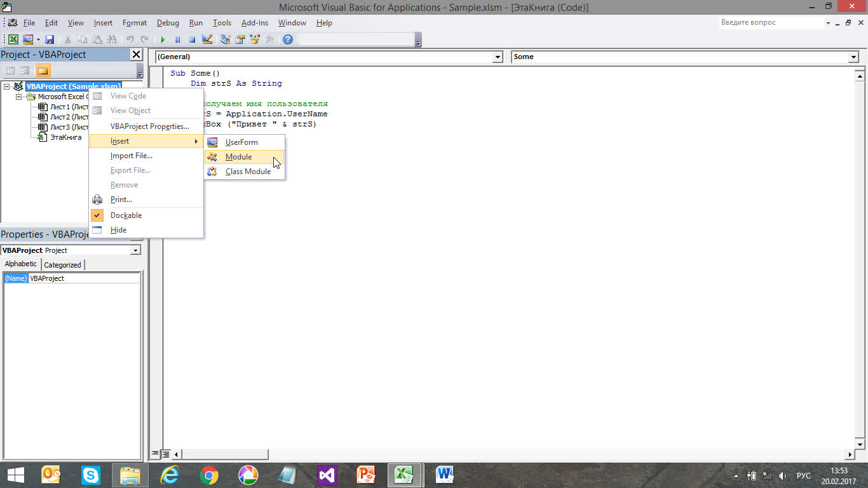
Task: Open the VBAProject object dropdown in Properties
Action: pos(135,250)
